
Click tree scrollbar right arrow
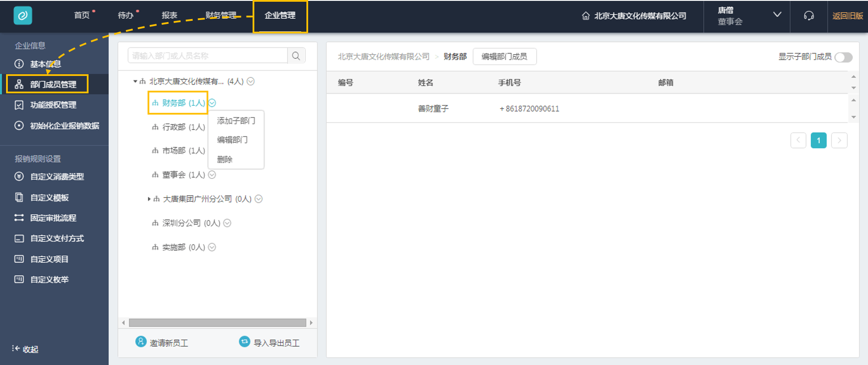[311, 322]
